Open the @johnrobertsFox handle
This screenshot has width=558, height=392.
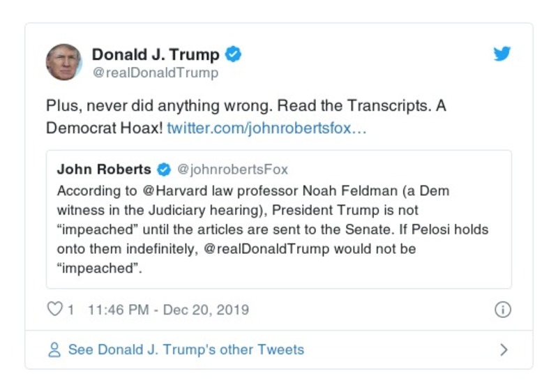tap(232, 169)
